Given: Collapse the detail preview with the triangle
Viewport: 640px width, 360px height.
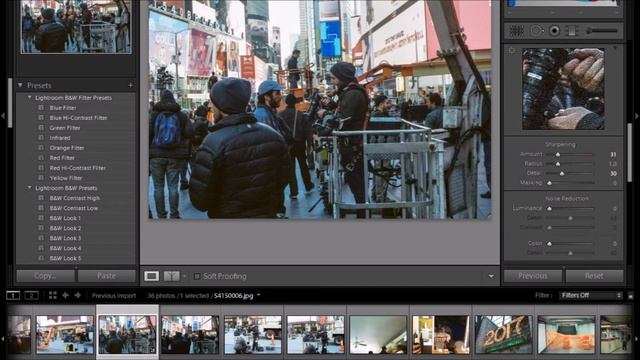Looking at the screenshot, I should 615,49.
